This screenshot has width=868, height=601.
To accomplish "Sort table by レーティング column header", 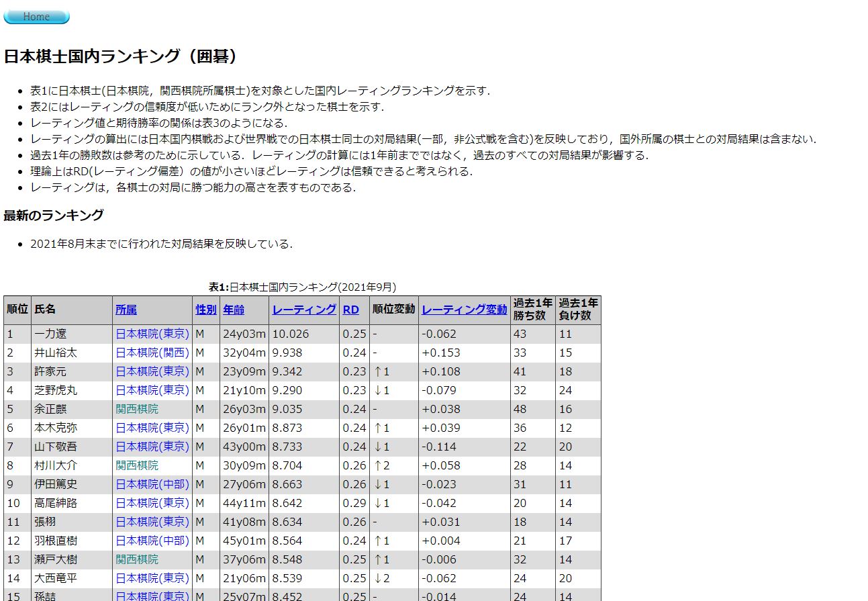I will tap(304, 310).
